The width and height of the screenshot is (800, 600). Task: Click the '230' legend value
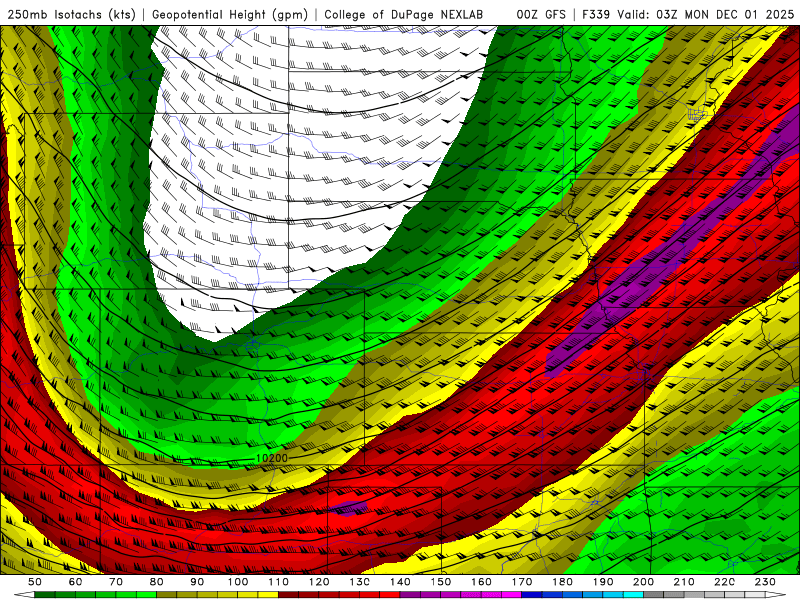tap(765, 582)
